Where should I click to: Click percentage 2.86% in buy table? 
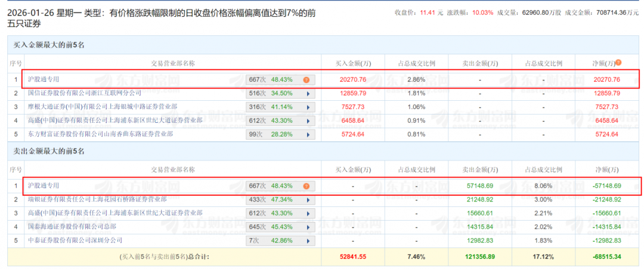[x=416, y=80]
